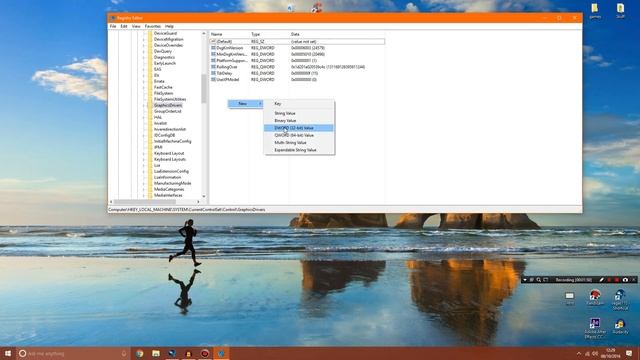Open the Edit menu
This screenshot has width=640, height=360.
(124, 26)
